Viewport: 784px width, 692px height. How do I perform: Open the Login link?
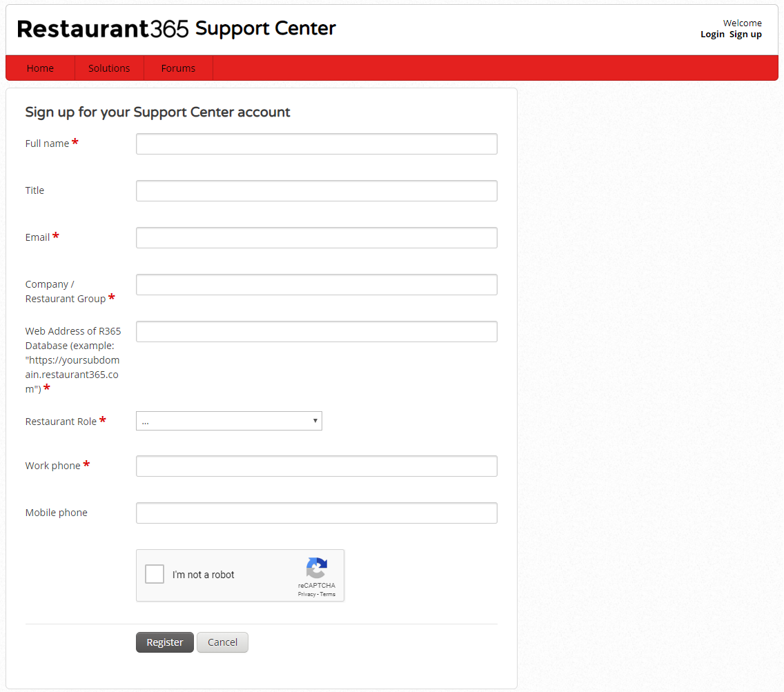click(x=712, y=34)
